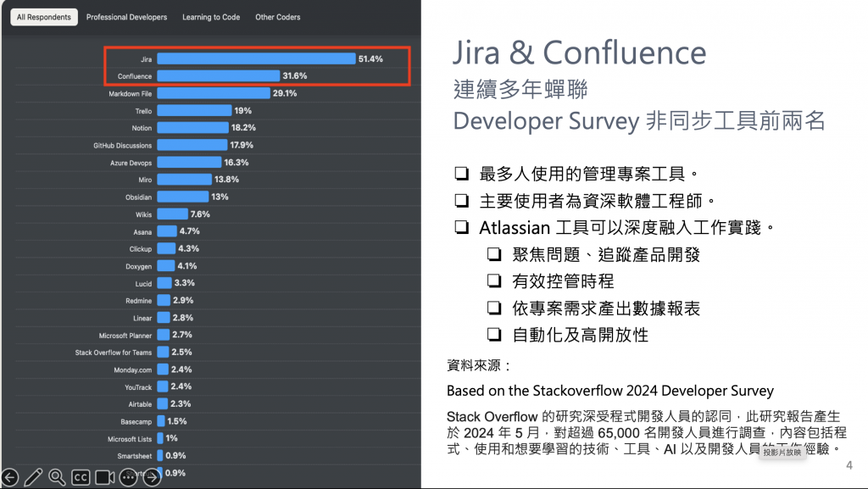Screen dimensions: 868x489
Task: Click the Airtable label
Action: 140,404
